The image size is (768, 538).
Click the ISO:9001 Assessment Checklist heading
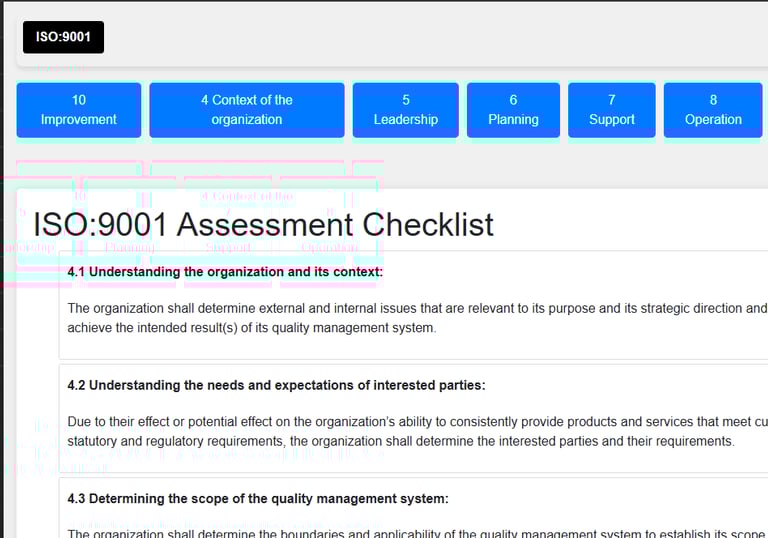click(263, 224)
